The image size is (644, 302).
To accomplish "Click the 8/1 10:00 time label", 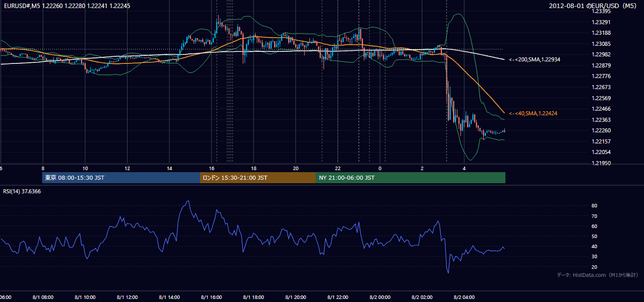I will pyautogui.click(x=85, y=297).
